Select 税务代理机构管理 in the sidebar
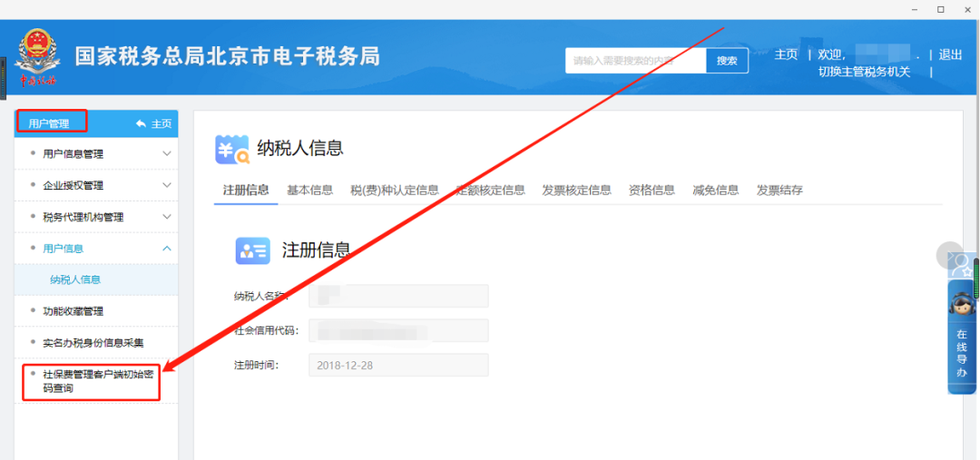Image resolution: width=980 pixels, height=460 pixels. [83, 217]
